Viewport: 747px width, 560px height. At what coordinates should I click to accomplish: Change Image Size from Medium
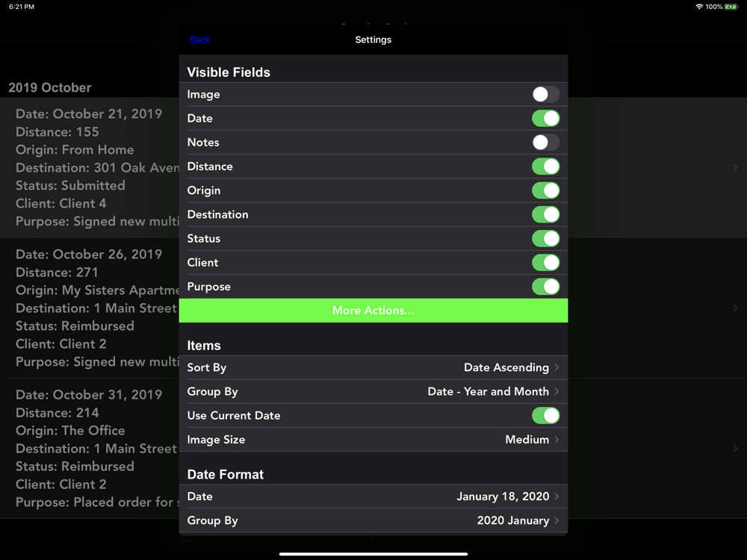pyautogui.click(x=373, y=440)
